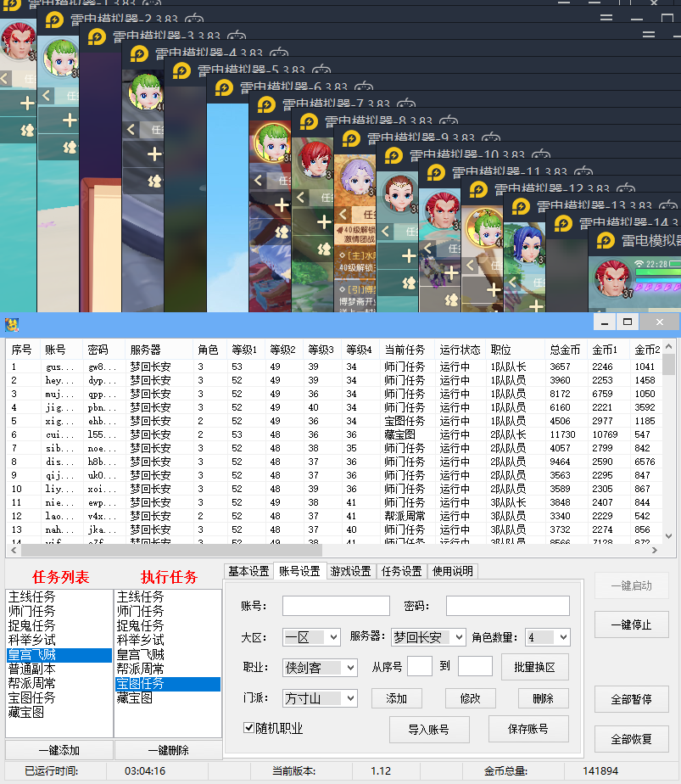This screenshot has width=681, height=784.
Task: Open the 角色数量 dropdown showing 4
Action: tap(548, 637)
